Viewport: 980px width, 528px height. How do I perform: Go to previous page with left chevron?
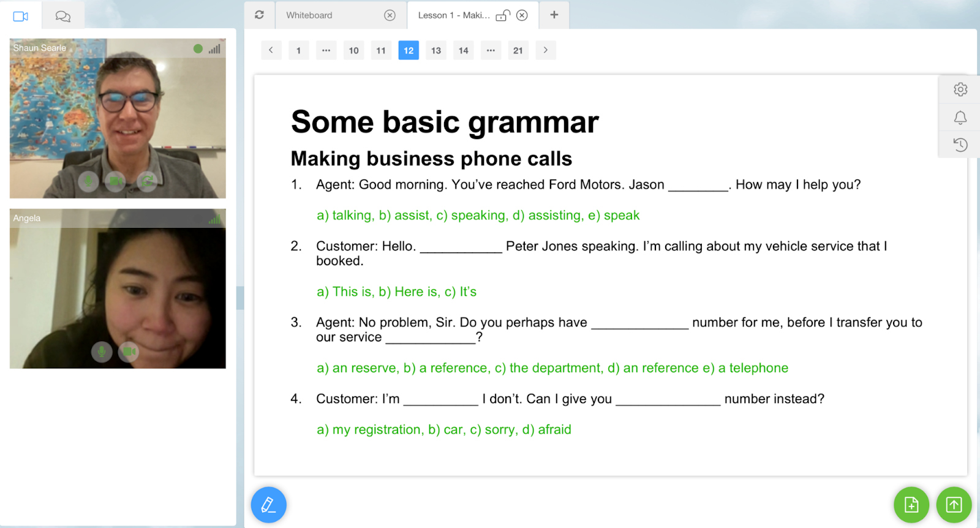pos(271,50)
